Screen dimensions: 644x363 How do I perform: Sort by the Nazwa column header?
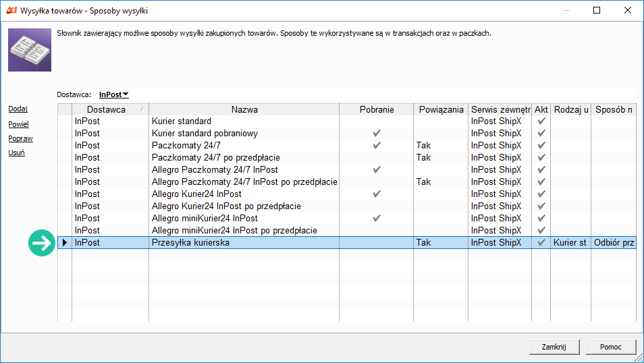(244, 109)
